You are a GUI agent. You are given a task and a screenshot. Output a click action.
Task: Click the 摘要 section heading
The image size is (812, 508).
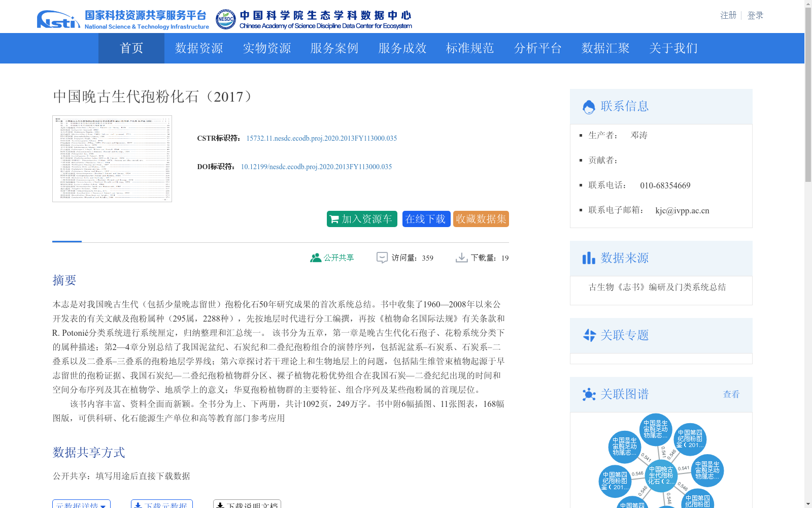[64, 280]
